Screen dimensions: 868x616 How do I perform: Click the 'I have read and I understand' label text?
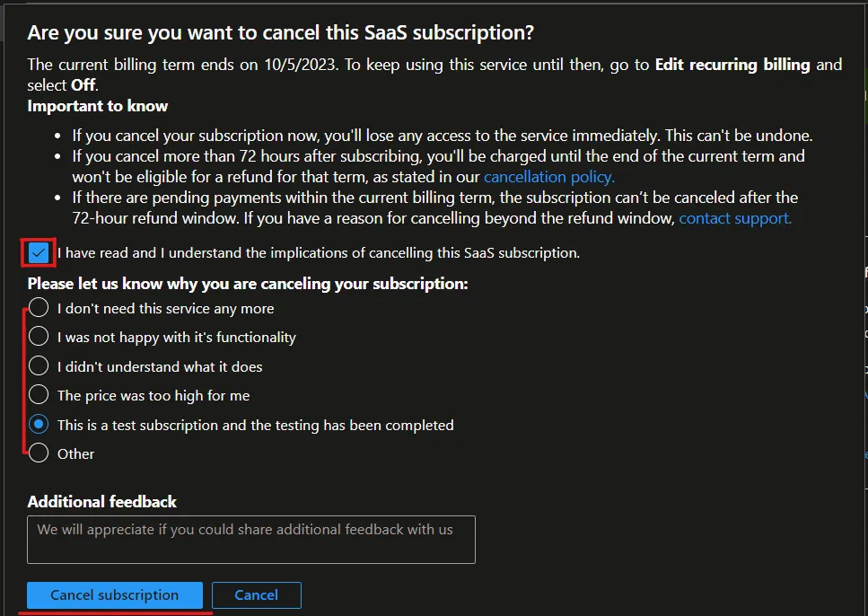[x=319, y=253]
